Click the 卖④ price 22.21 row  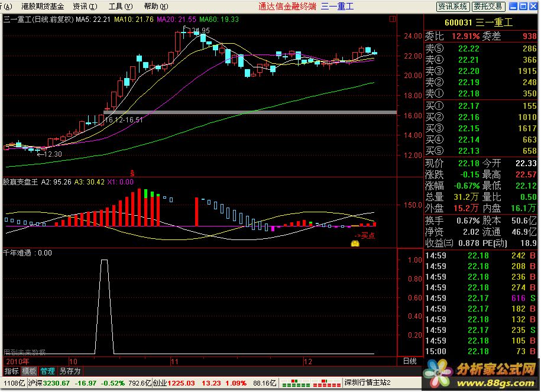coord(480,60)
